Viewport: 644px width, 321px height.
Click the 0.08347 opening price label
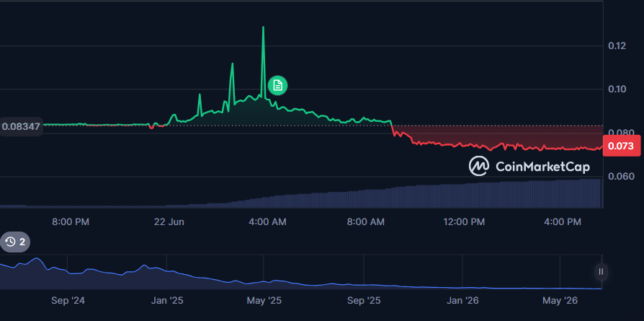coord(21,126)
